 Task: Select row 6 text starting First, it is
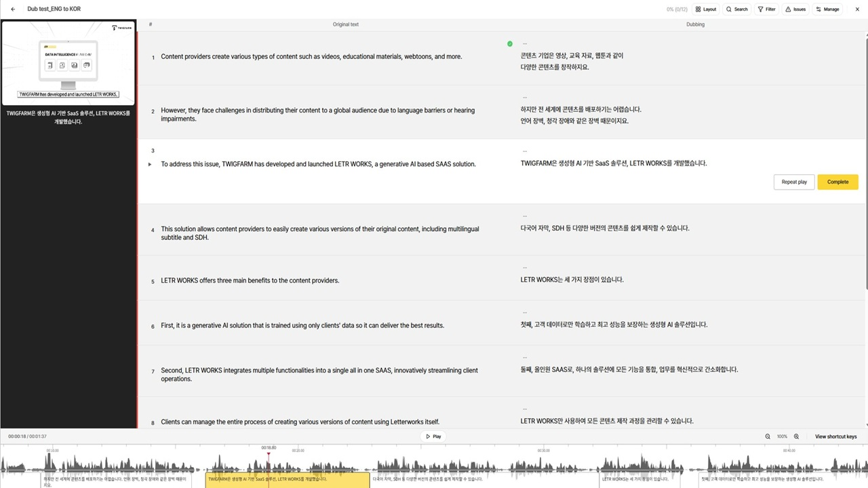coord(302,325)
